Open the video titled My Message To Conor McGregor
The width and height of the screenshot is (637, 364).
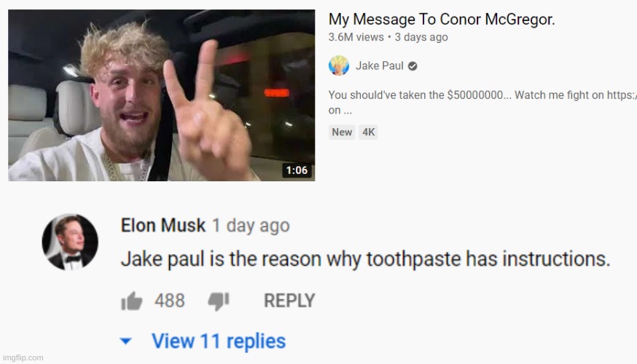coord(442,19)
